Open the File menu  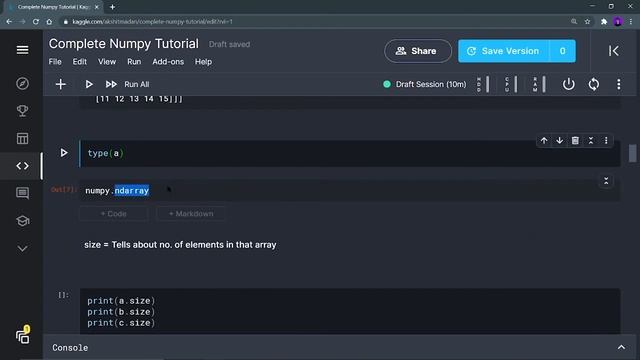point(55,62)
